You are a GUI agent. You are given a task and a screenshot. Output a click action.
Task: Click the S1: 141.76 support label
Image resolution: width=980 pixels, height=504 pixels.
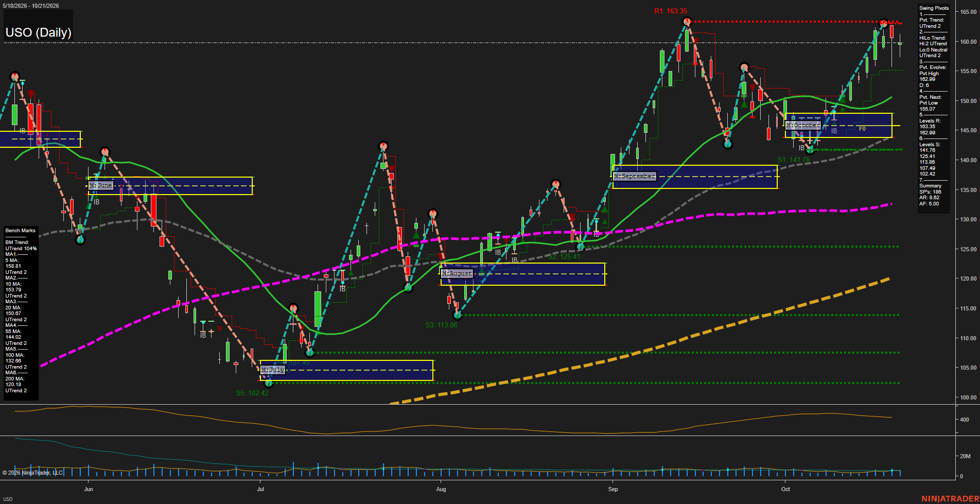(x=794, y=160)
